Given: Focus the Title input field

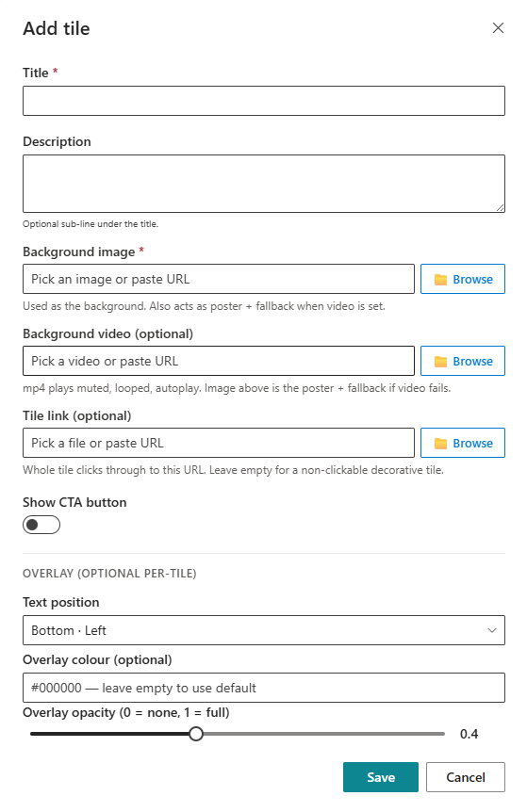Looking at the screenshot, I should tap(264, 101).
